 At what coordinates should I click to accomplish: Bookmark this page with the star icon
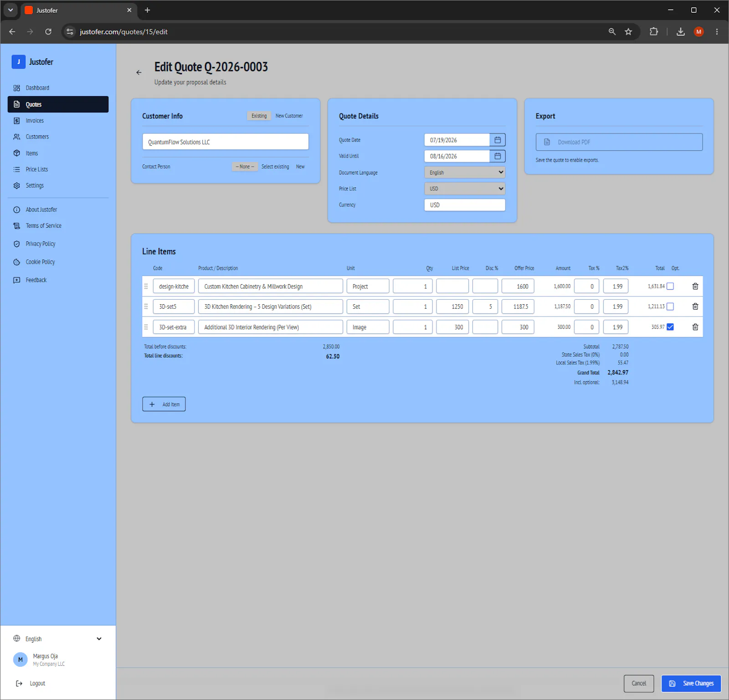pos(629,31)
